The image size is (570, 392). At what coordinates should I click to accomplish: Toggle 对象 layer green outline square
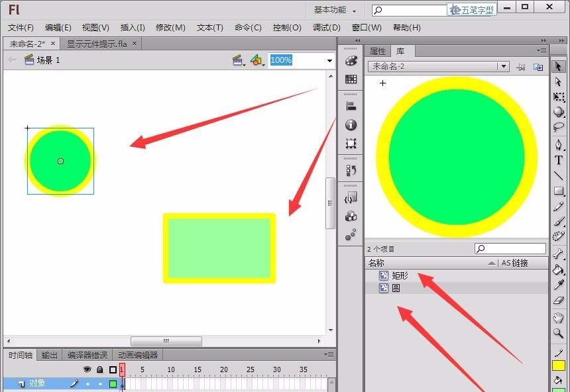(113, 383)
